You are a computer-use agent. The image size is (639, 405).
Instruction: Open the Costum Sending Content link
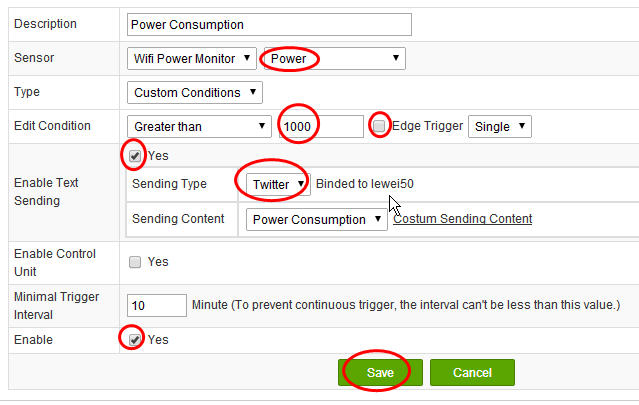point(463,219)
